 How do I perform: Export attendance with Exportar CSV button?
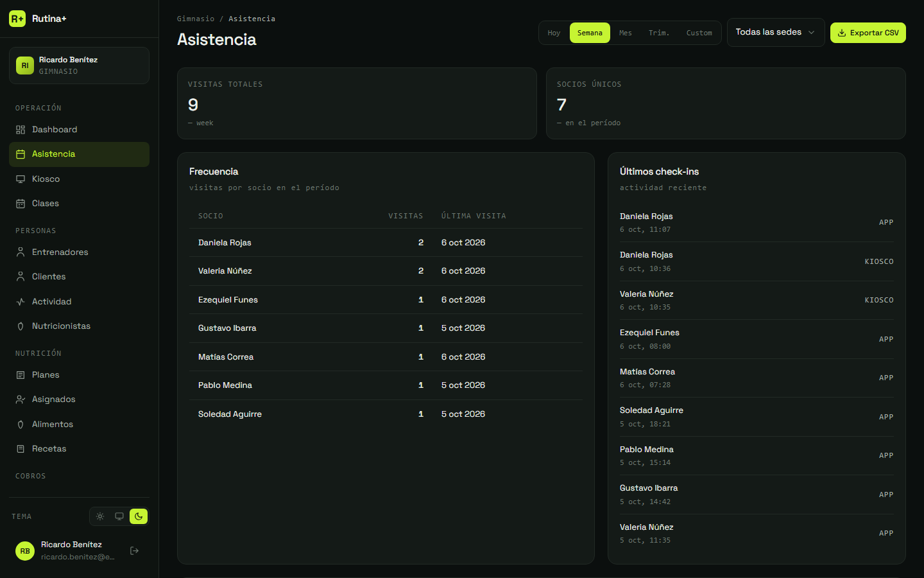tap(868, 33)
